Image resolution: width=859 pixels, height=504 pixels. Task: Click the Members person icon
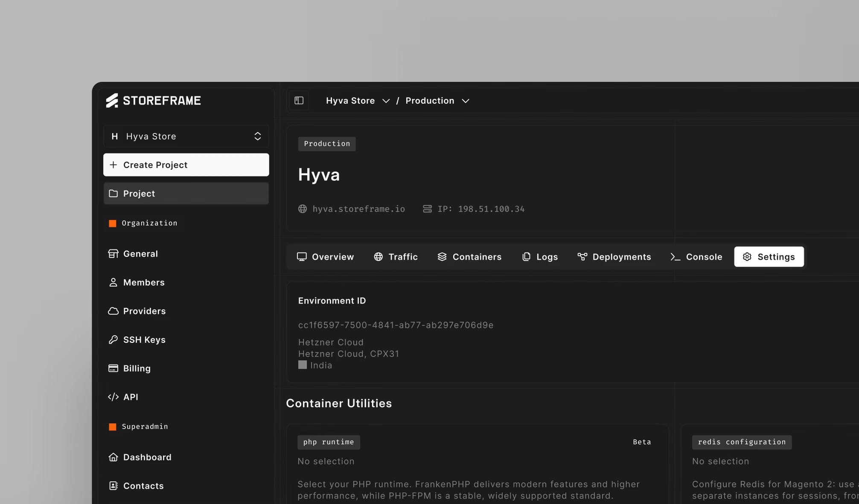[x=113, y=282]
